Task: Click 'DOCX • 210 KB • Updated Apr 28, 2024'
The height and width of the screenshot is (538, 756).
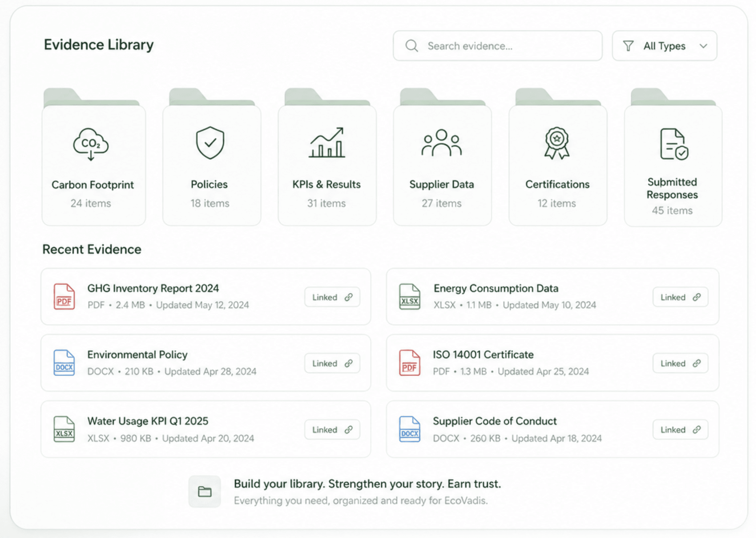Action: pos(172,371)
